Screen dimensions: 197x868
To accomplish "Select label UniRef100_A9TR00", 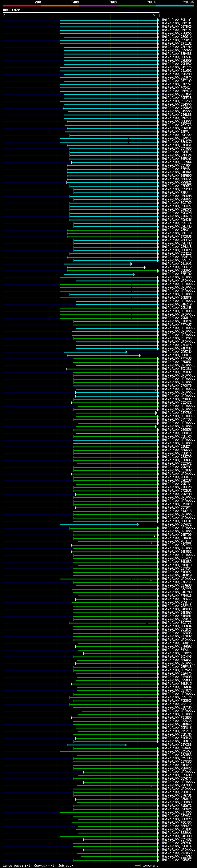I will click(x=176, y=338).
